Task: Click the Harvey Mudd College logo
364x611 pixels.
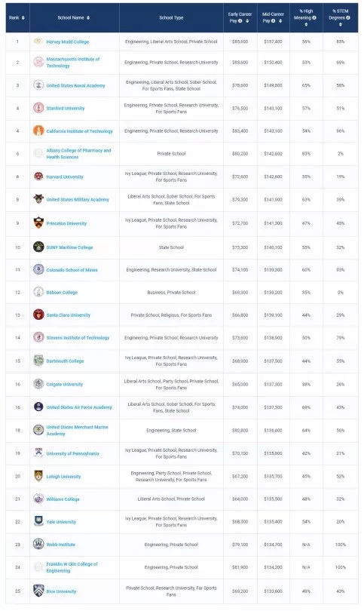Action: tap(38, 41)
